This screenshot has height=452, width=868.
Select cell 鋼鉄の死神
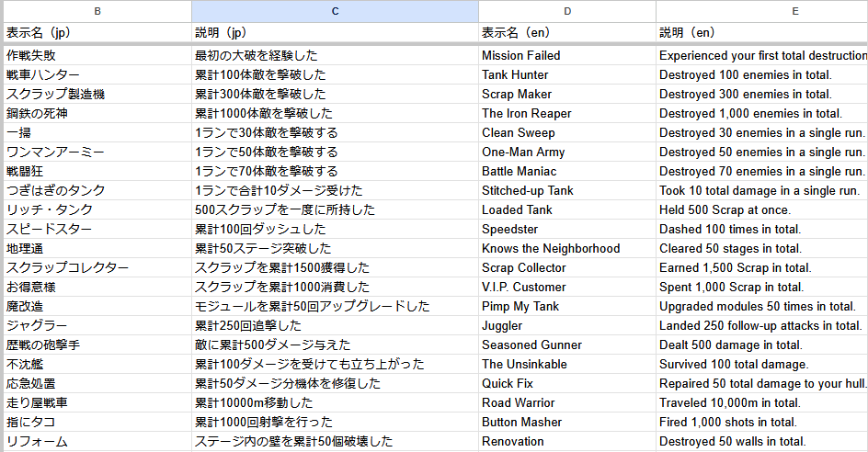pyautogui.click(x=97, y=113)
